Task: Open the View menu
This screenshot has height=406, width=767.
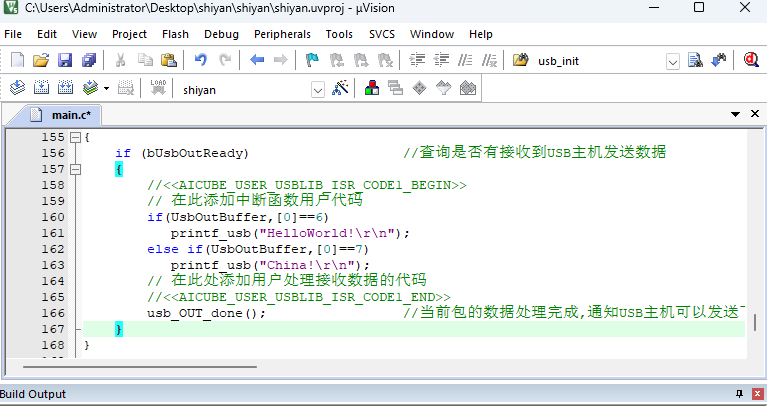Action: [84, 34]
